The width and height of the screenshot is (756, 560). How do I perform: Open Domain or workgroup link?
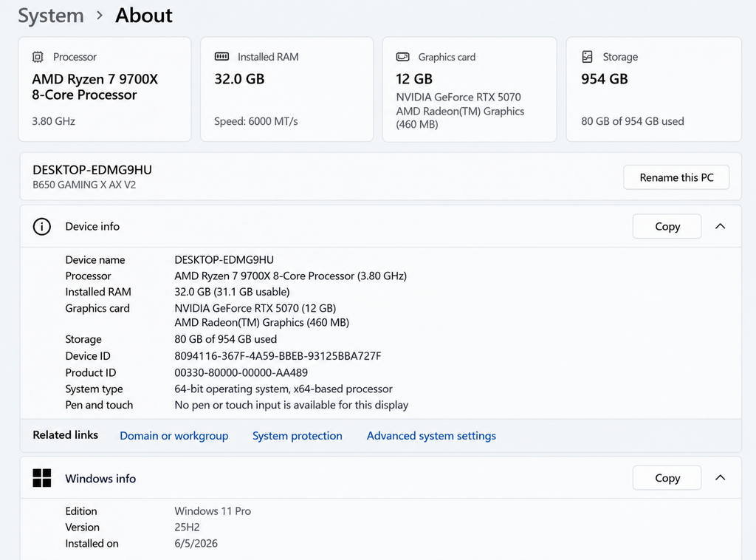coord(174,436)
